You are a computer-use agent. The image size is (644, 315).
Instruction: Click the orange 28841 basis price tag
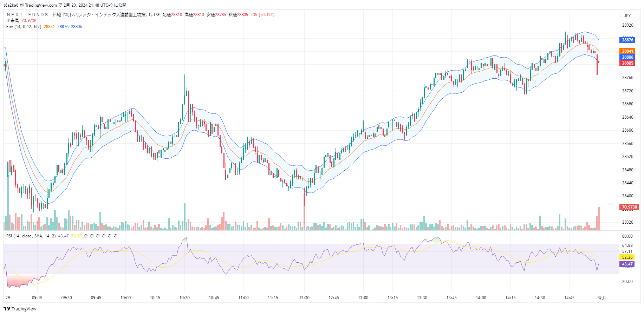(x=627, y=51)
